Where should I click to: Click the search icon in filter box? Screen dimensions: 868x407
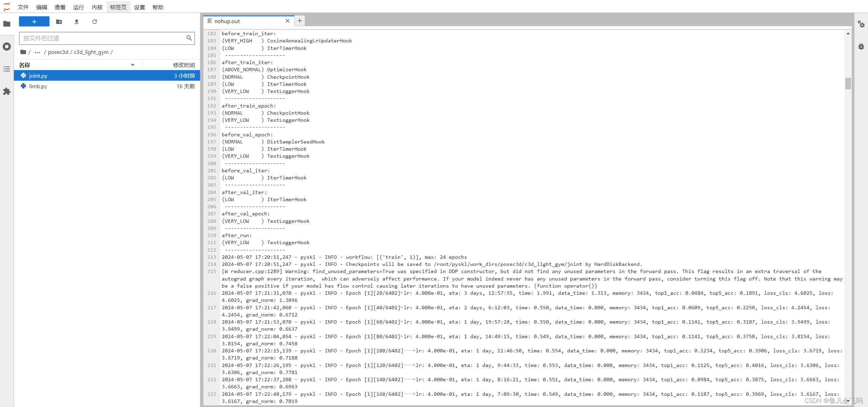(x=189, y=38)
